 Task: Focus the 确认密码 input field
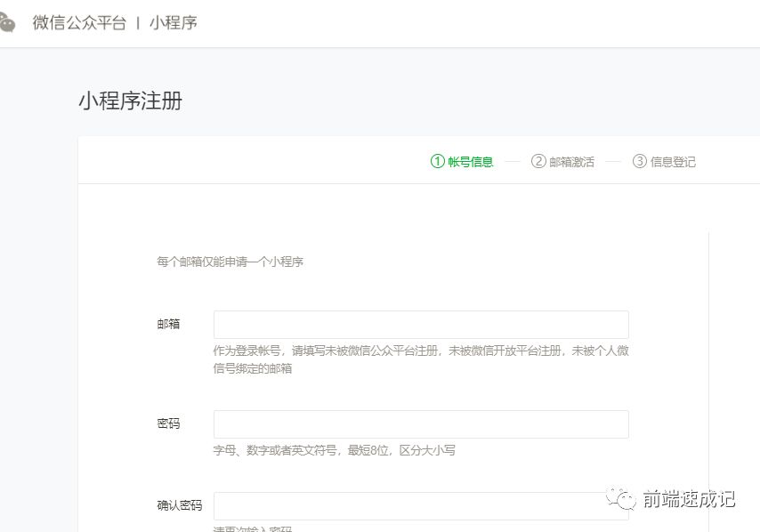pos(421,506)
